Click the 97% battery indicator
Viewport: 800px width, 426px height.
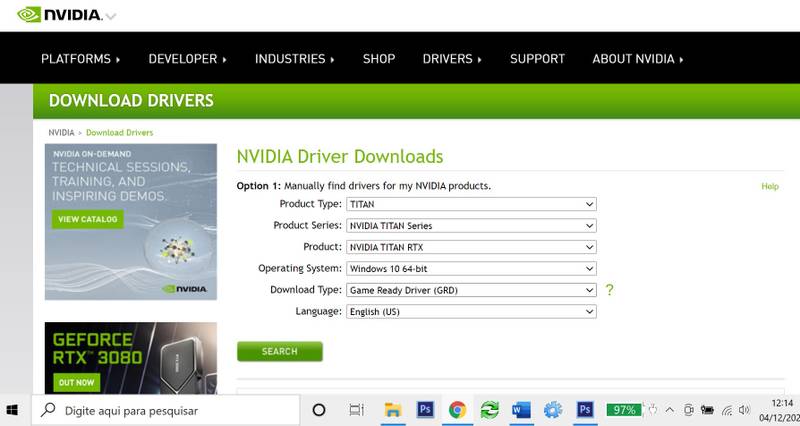point(624,410)
